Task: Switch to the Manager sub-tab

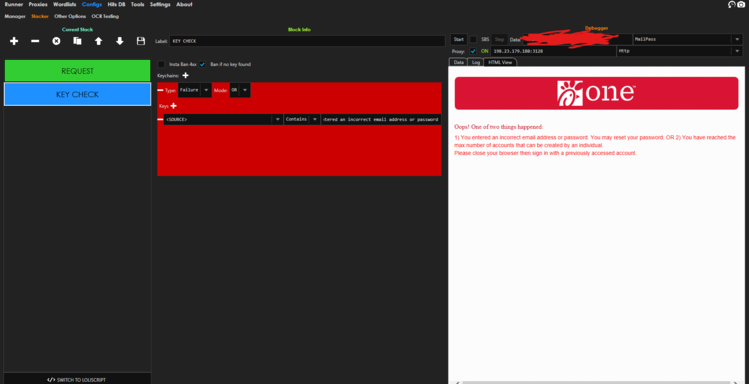Action: tap(15, 16)
